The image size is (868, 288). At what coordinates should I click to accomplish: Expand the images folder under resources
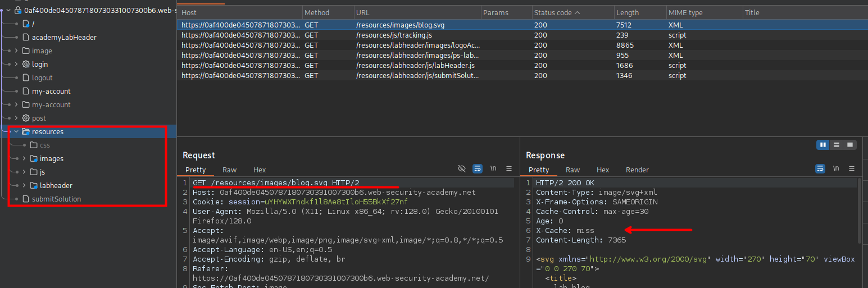[24, 159]
